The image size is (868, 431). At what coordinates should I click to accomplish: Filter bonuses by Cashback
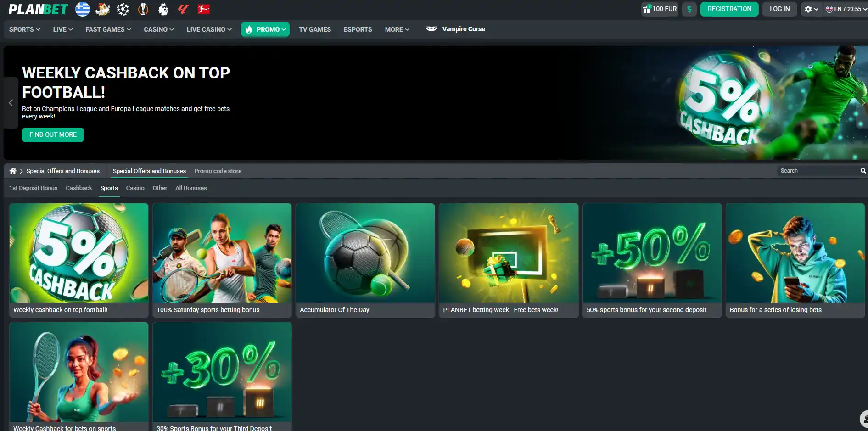click(x=79, y=188)
